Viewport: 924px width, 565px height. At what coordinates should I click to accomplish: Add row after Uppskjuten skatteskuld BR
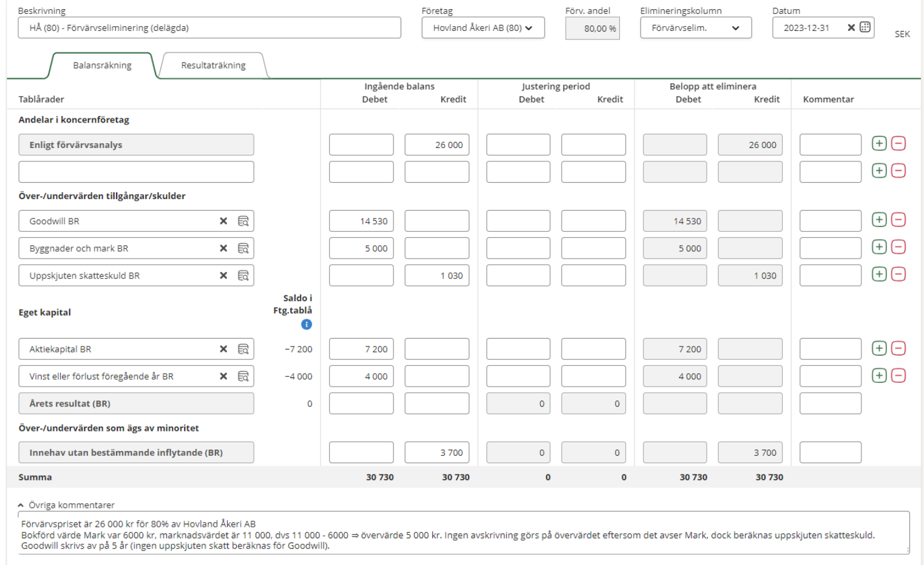coord(878,274)
